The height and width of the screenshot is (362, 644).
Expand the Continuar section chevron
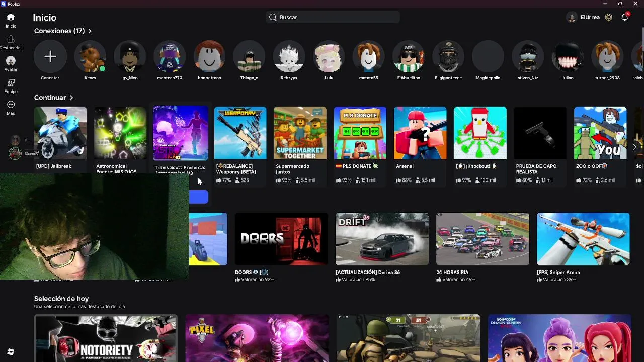pyautogui.click(x=71, y=98)
